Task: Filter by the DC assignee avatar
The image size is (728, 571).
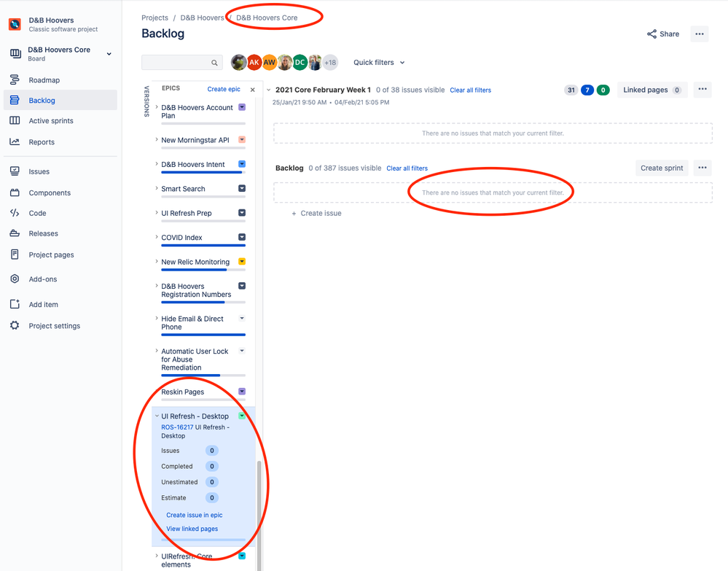Action: tap(300, 62)
